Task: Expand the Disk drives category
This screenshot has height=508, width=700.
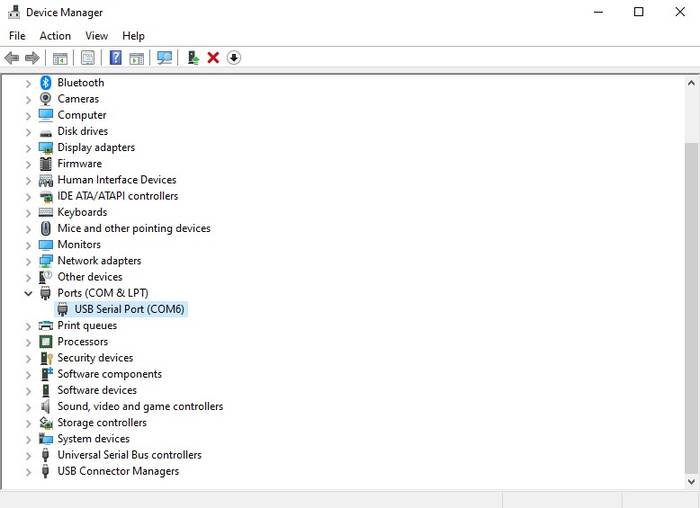Action: (28, 132)
